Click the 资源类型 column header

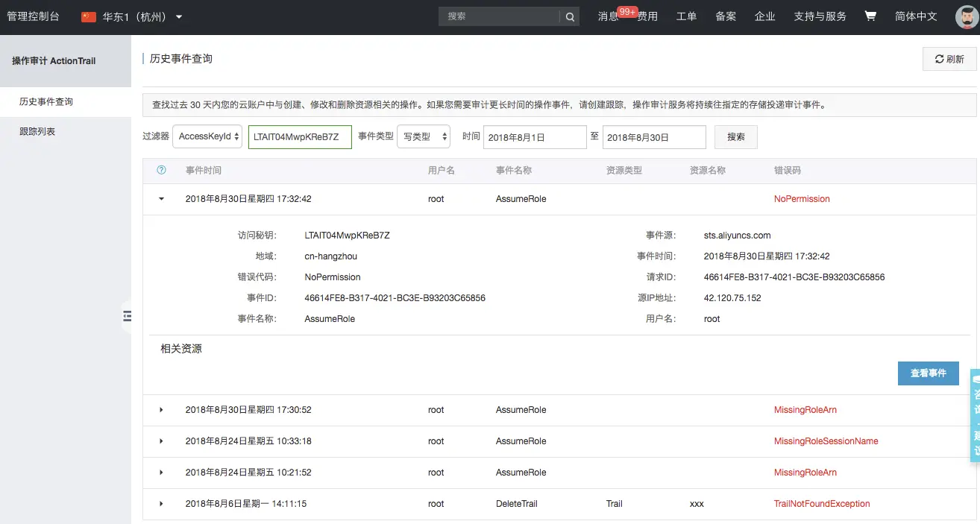coord(624,171)
